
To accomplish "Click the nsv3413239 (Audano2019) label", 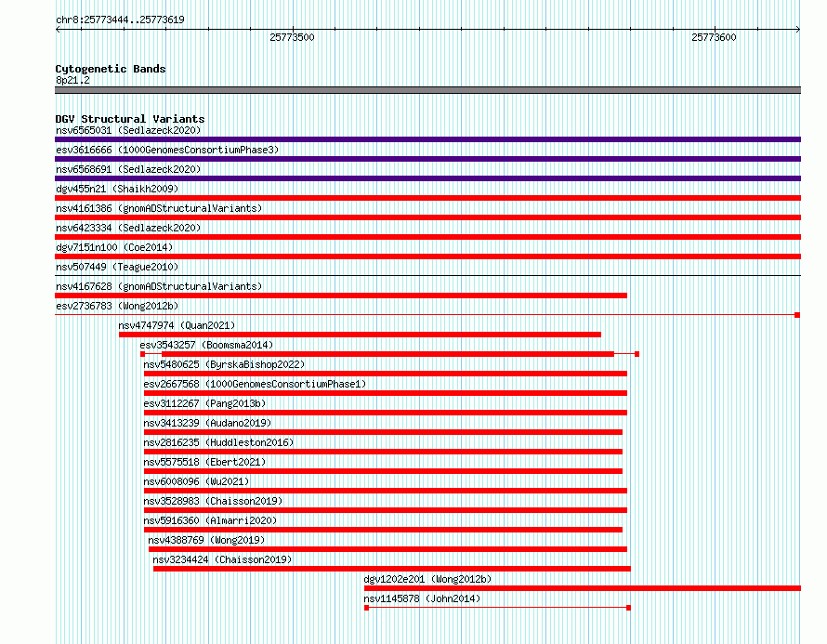I will coord(207,423).
